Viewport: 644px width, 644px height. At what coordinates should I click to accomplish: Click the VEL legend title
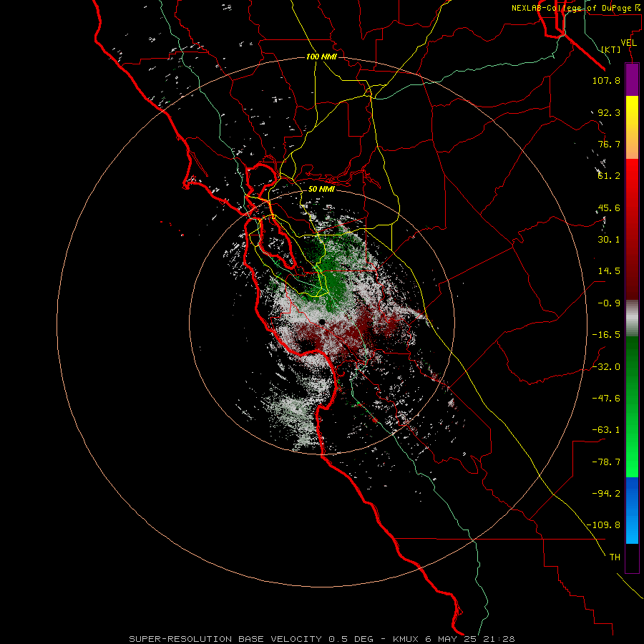(628, 43)
